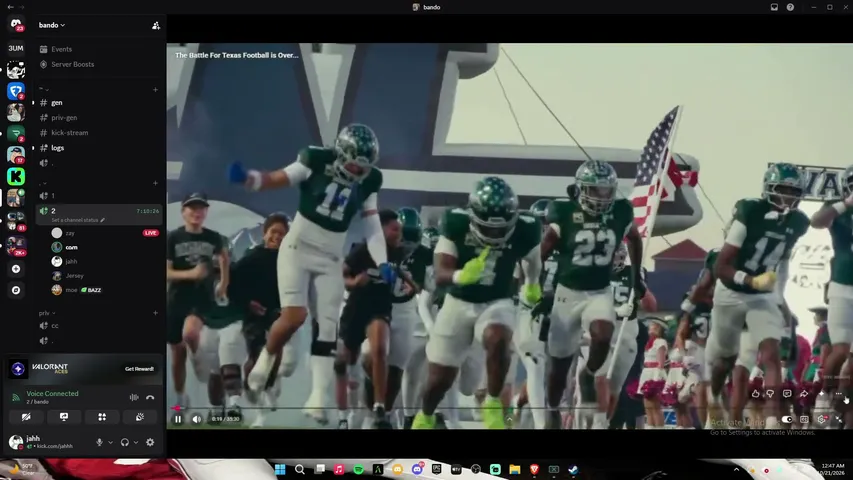
Task: Share your screen button
Action: tap(64, 417)
